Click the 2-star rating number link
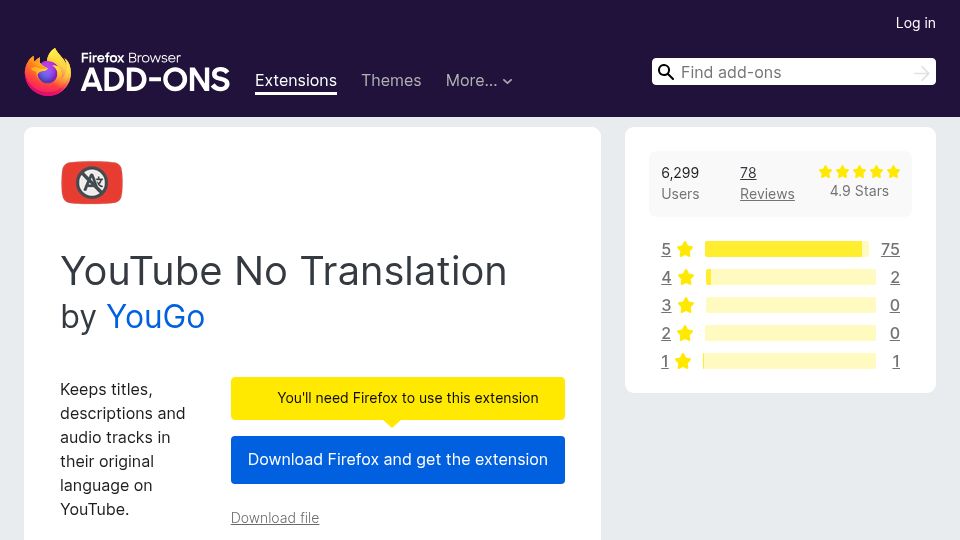 click(666, 333)
